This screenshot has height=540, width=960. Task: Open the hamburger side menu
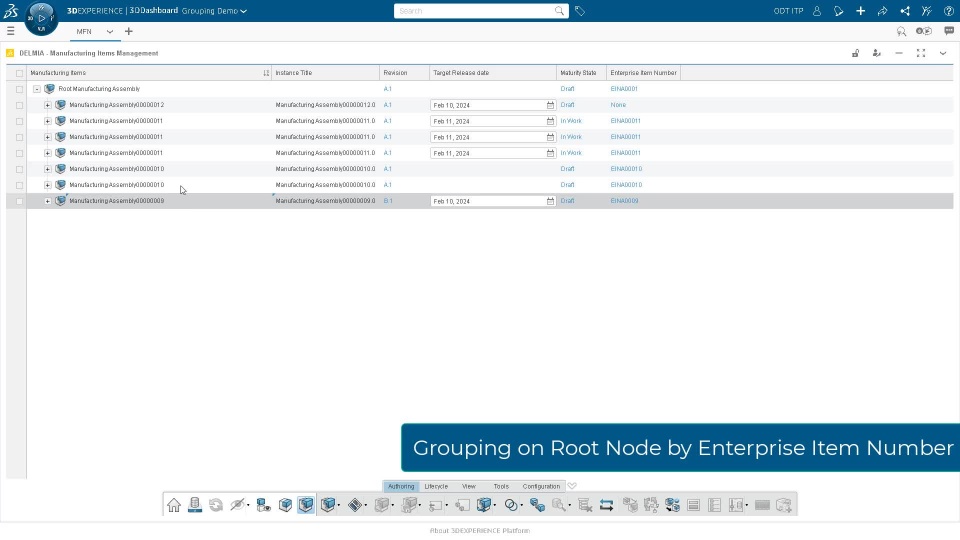[x=10, y=31]
